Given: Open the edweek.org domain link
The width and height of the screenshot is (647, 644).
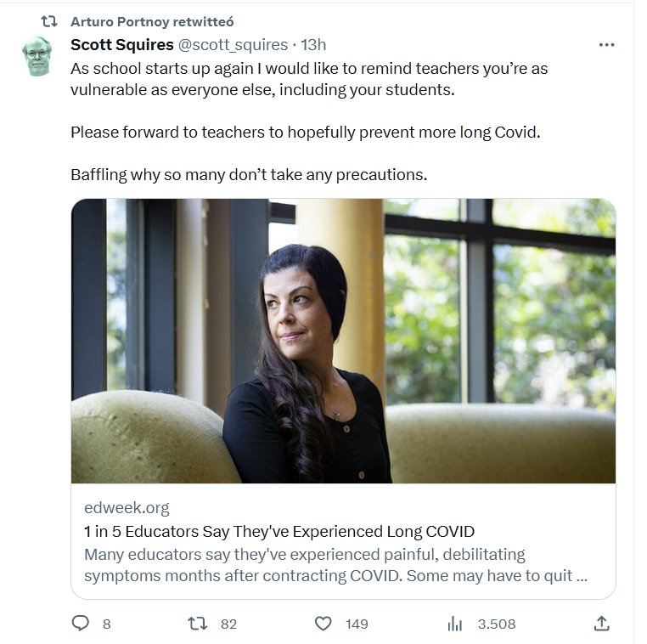Looking at the screenshot, I should tap(127, 508).
